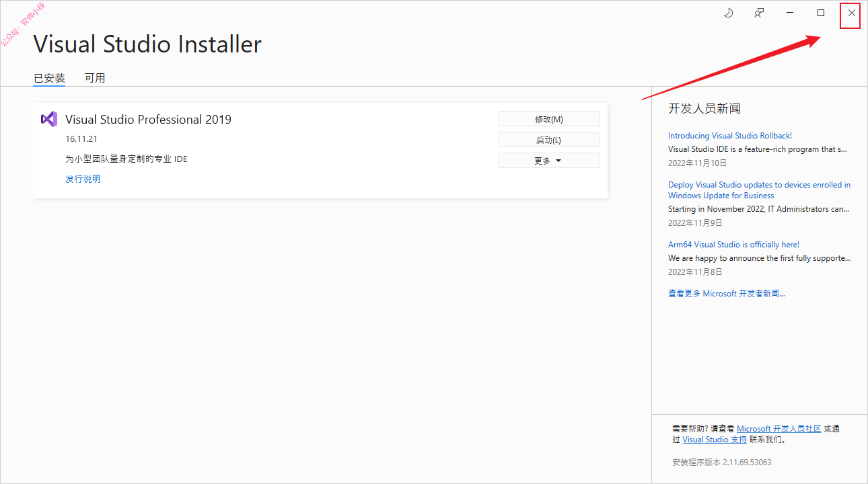Switch to the 可用 tab

click(x=95, y=78)
